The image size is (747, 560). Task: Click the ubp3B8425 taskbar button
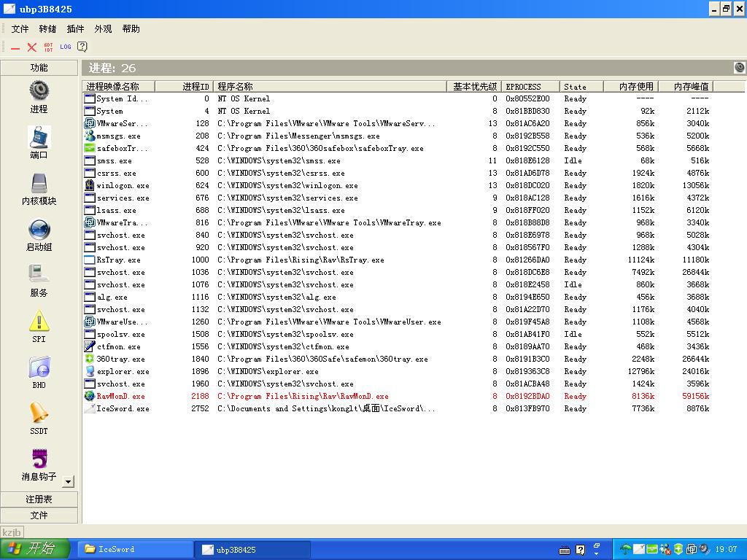[x=253, y=550]
